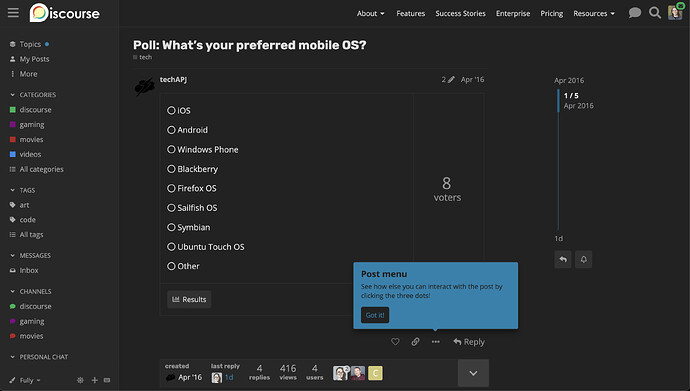690x391 pixels.
Task: Click first participant avatar in topic map
Action: click(340, 373)
